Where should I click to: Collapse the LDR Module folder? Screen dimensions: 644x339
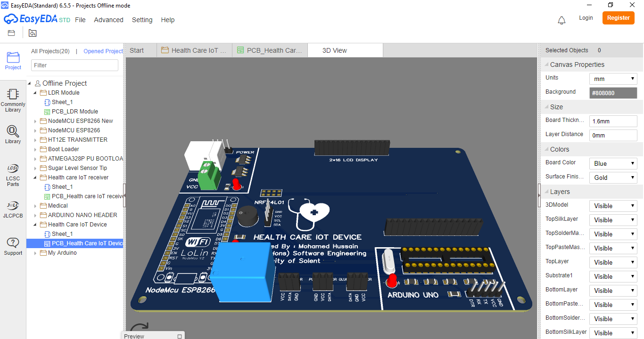pyautogui.click(x=35, y=93)
